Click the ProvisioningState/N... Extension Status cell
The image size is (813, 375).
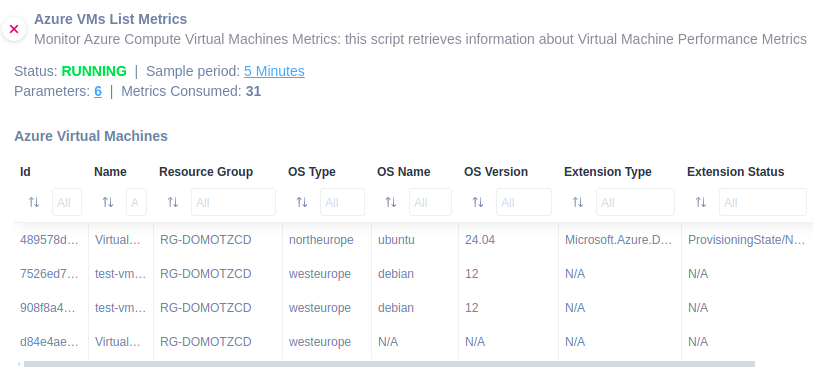[x=746, y=240]
